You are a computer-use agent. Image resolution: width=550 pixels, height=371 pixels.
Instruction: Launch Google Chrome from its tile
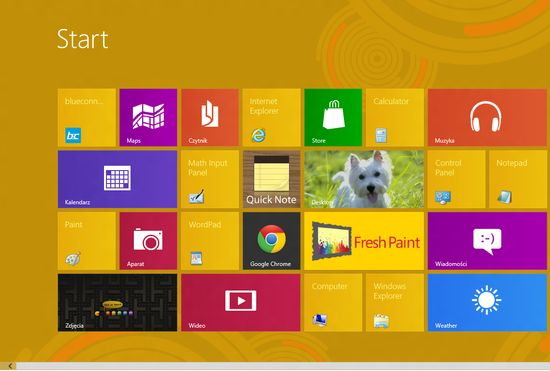pos(271,241)
